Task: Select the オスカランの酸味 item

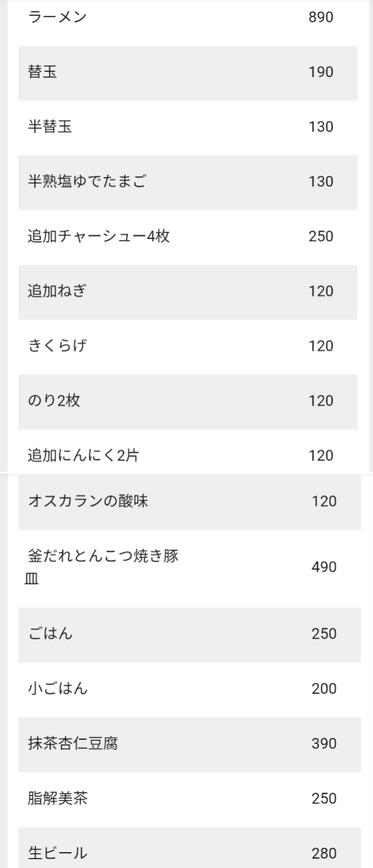Action: (x=88, y=502)
